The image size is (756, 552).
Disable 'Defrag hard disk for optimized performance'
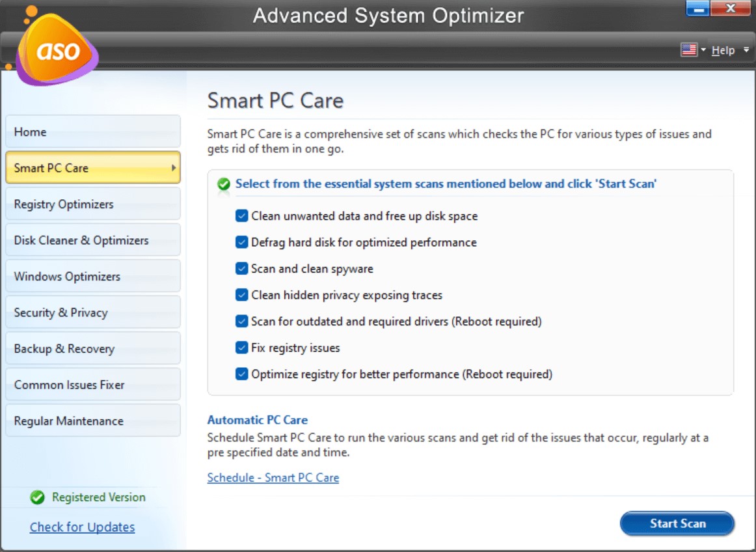point(241,242)
